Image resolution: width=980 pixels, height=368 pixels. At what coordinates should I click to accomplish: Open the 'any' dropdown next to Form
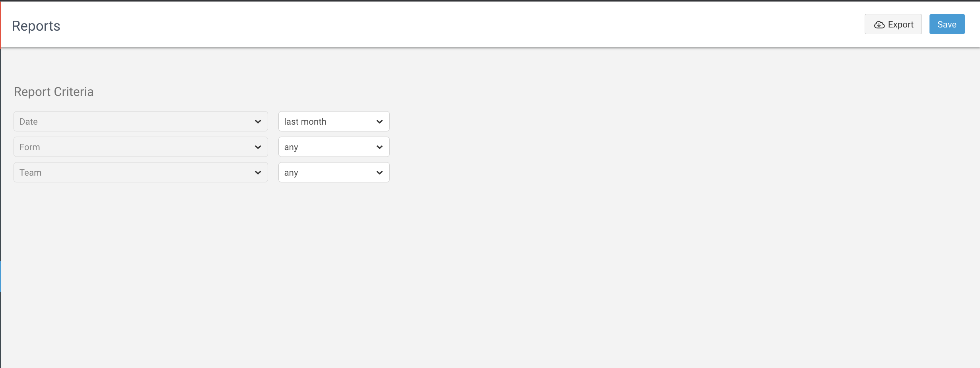[x=334, y=147]
